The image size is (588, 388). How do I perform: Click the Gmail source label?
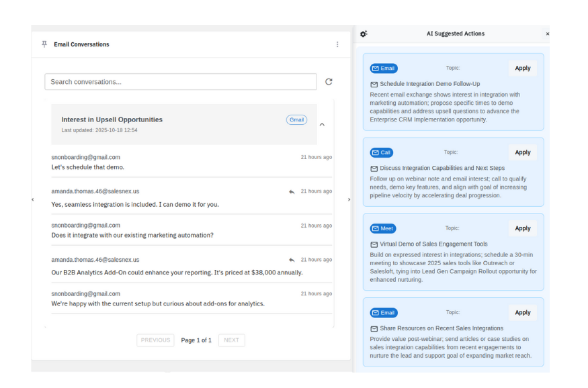point(296,119)
